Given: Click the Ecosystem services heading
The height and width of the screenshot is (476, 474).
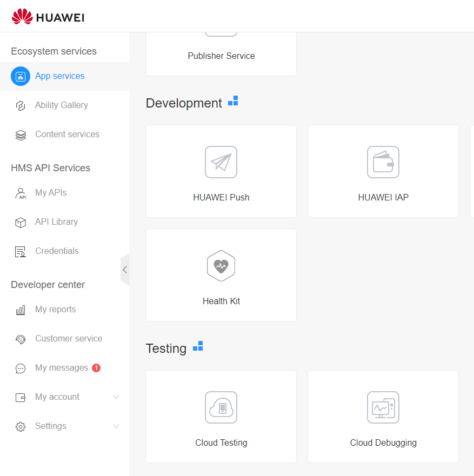Looking at the screenshot, I should coord(54,51).
